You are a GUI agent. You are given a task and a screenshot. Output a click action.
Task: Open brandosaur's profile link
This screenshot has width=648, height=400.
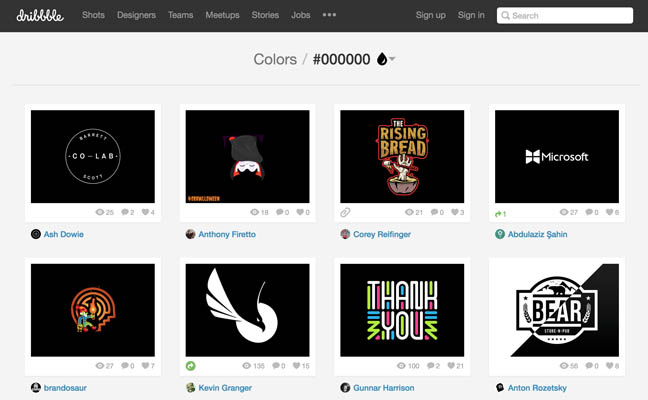click(65, 388)
